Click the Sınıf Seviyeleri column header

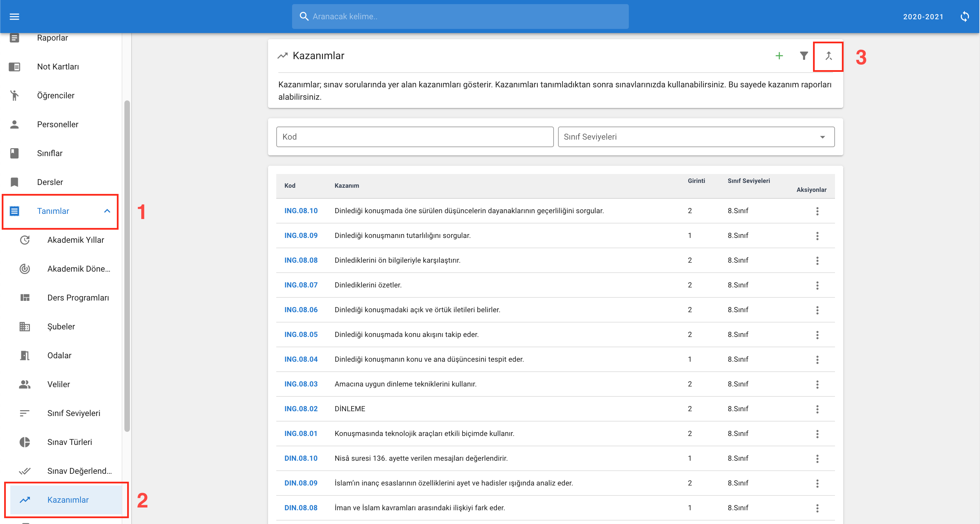point(748,181)
